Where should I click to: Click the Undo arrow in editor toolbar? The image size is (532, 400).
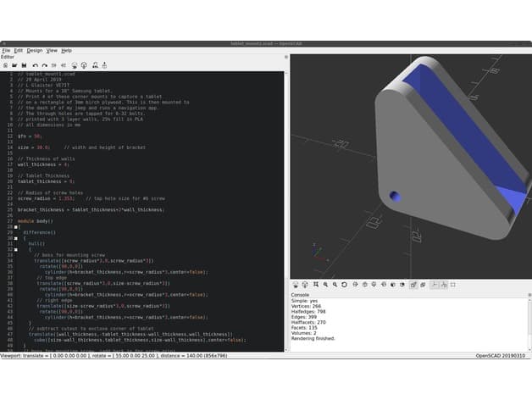tap(36, 65)
